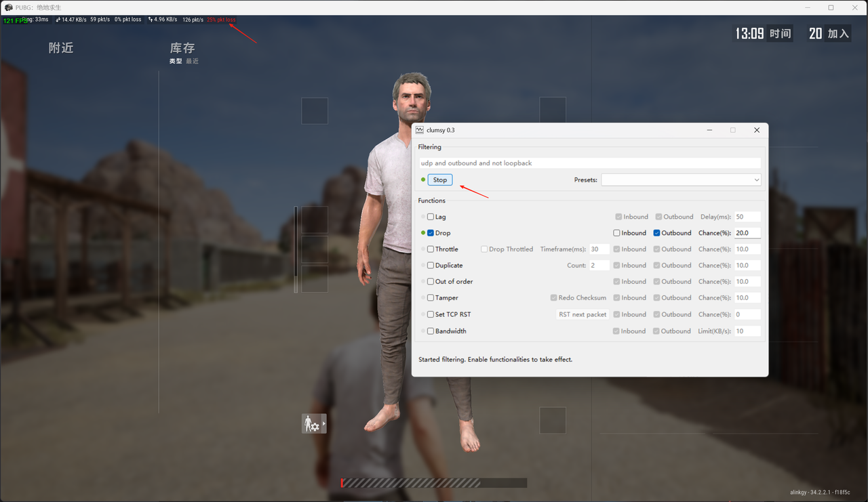Image resolution: width=868 pixels, height=502 pixels.
Task: Enable the Tamper function checkbox
Action: click(x=431, y=298)
